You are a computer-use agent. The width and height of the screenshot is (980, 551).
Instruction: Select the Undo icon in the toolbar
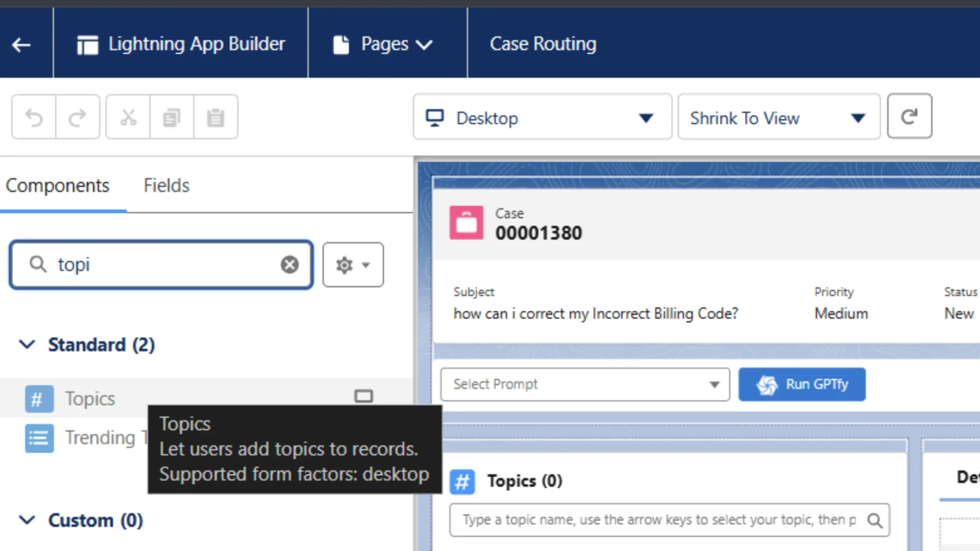pyautogui.click(x=33, y=116)
